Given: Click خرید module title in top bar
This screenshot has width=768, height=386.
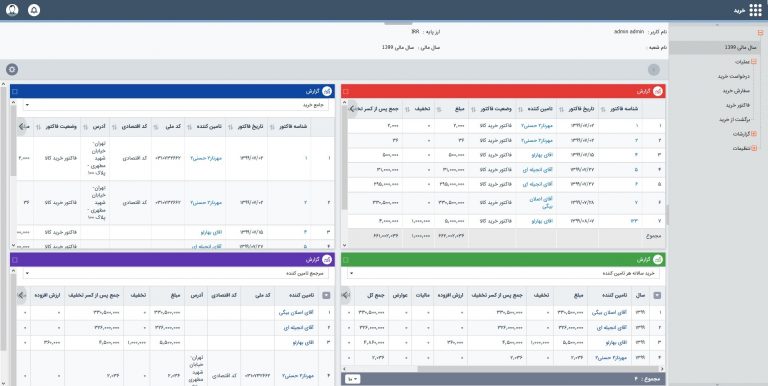Looking at the screenshot, I should pyautogui.click(x=740, y=10).
